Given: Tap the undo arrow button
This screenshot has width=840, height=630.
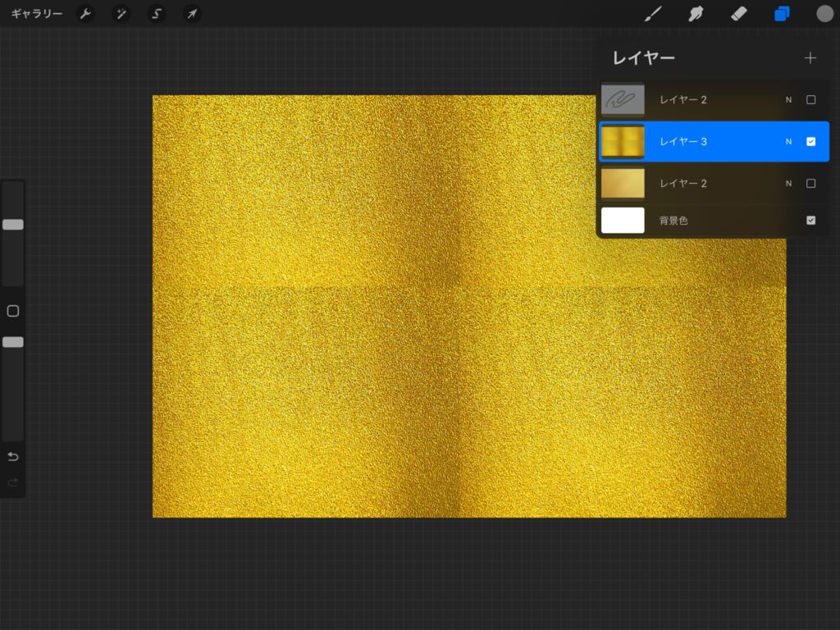Looking at the screenshot, I should point(13,457).
